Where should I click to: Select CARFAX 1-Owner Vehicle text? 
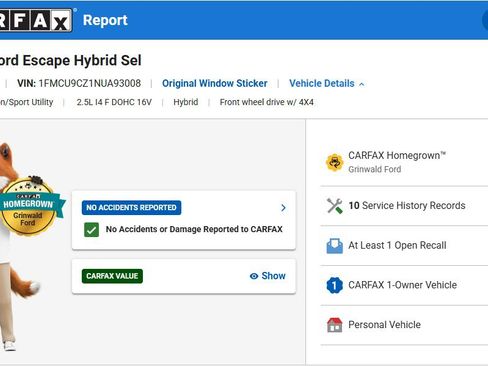402,285
